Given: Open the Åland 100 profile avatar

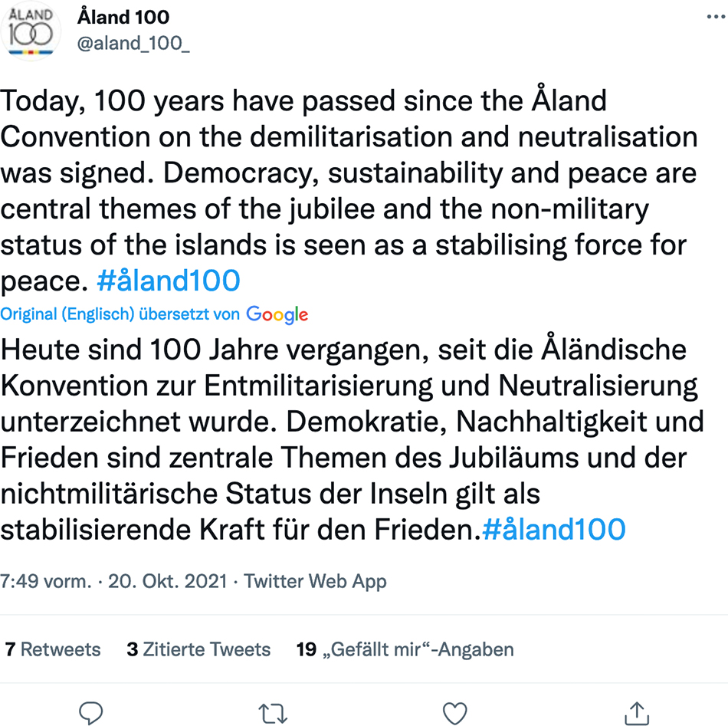Looking at the screenshot, I should [x=30, y=31].
